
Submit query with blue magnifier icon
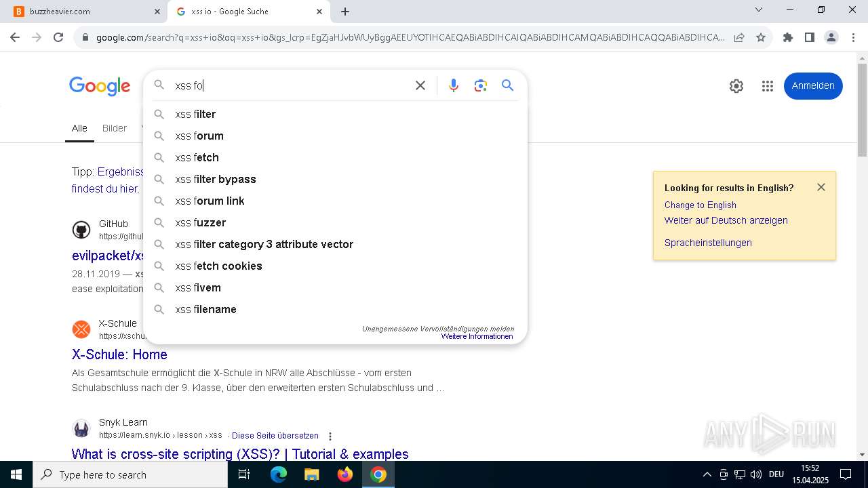click(x=508, y=85)
